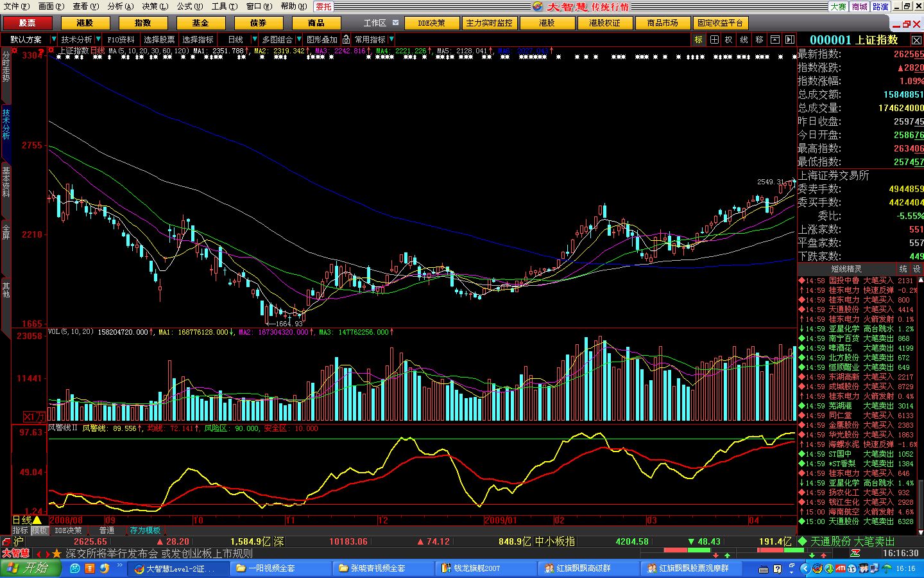Click the yellow star icon in news ticker
This screenshot has height=578, width=924.
pos(56,554)
